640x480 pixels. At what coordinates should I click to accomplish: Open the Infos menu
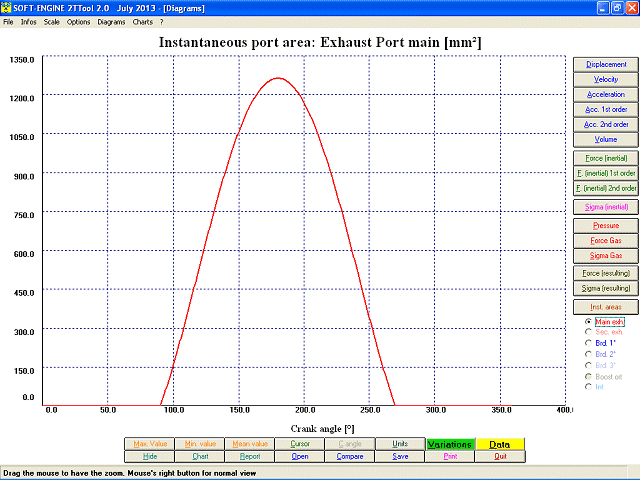pos(29,22)
